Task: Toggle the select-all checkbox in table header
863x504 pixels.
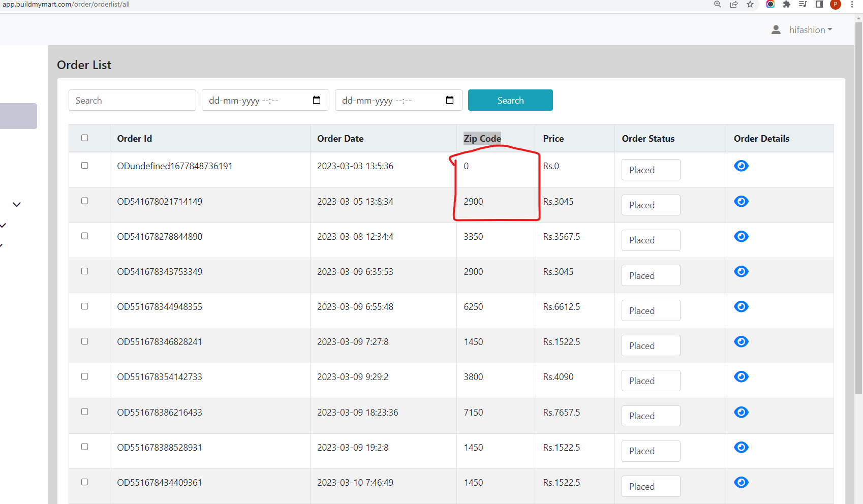Action: [x=85, y=138]
